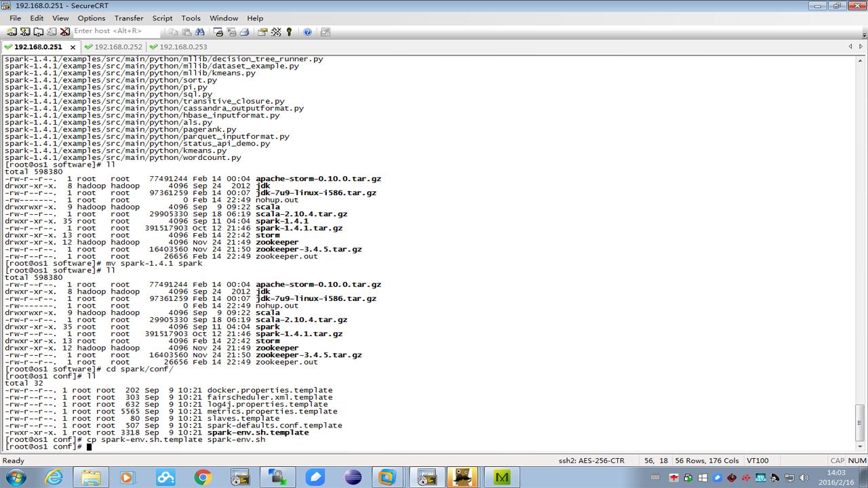Open the Window menu
The image size is (868, 488).
(x=224, y=18)
